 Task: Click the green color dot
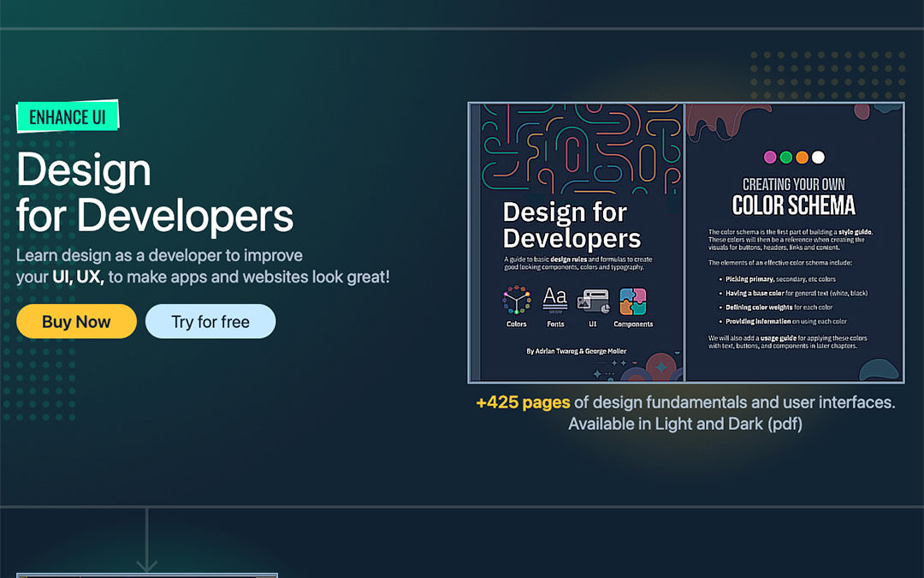785,157
